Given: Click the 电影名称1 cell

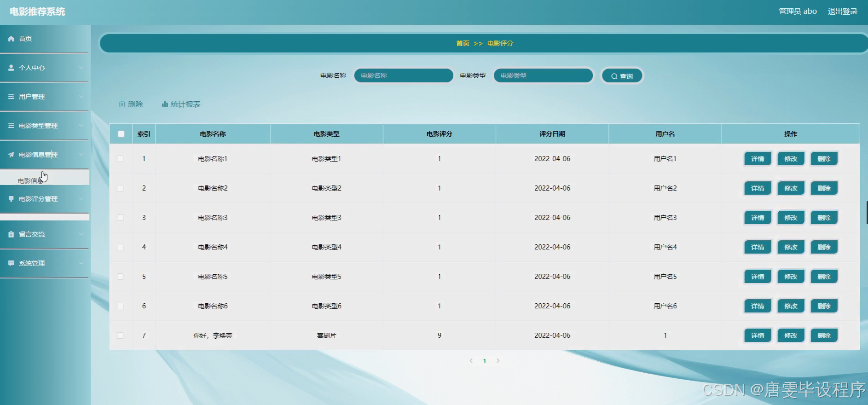Looking at the screenshot, I should (x=213, y=159).
